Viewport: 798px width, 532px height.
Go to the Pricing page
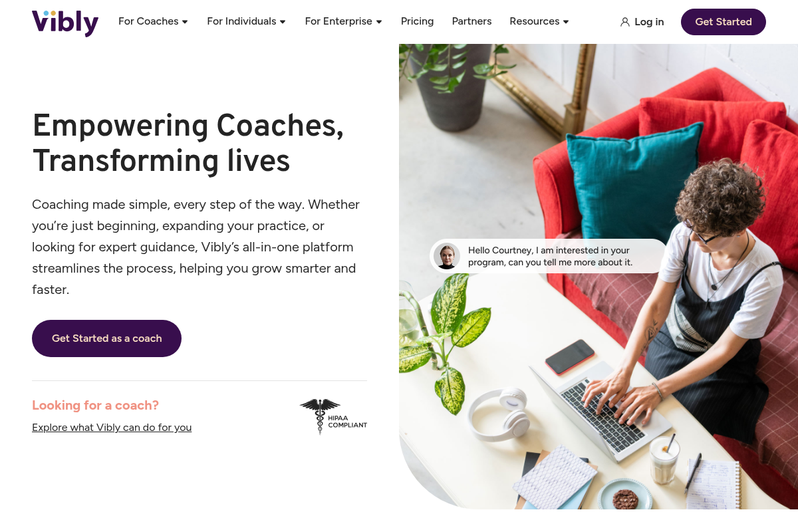pyautogui.click(x=417, y=21)
